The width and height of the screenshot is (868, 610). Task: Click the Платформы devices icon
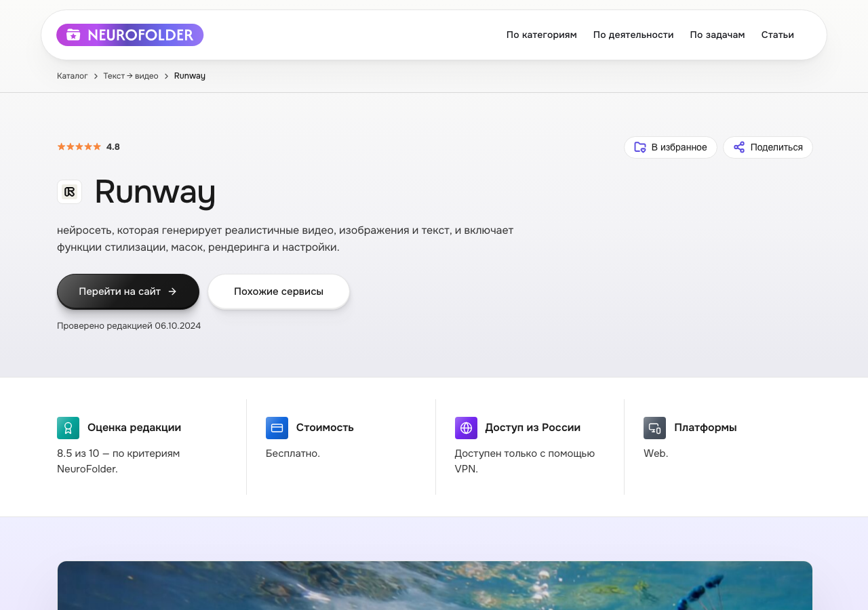pyautogui.click(x=654, y=428)
